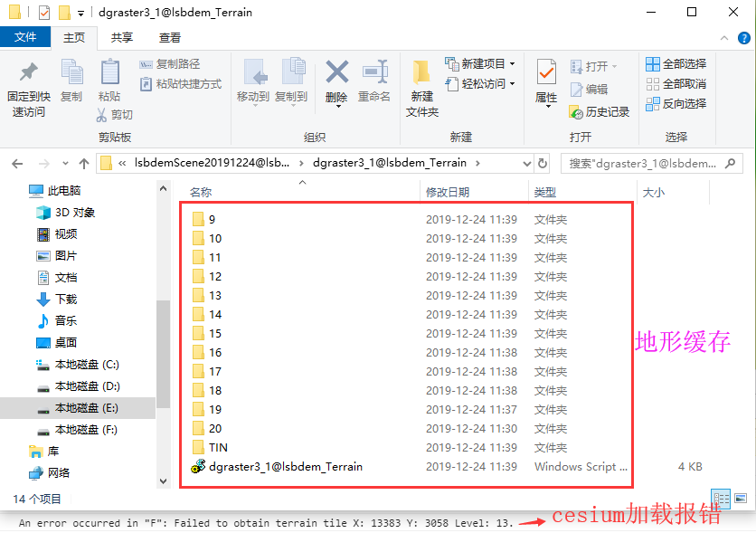Click the Back navigation arrow
The width and height of the screenshot is (756, 533).
(x=18, y=164)
